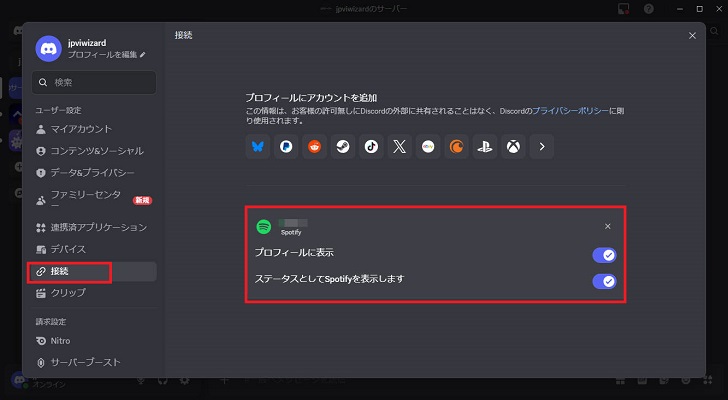Click the inbox icon in title bar
This screenshot has width=728, height=400.
[624, 9]
